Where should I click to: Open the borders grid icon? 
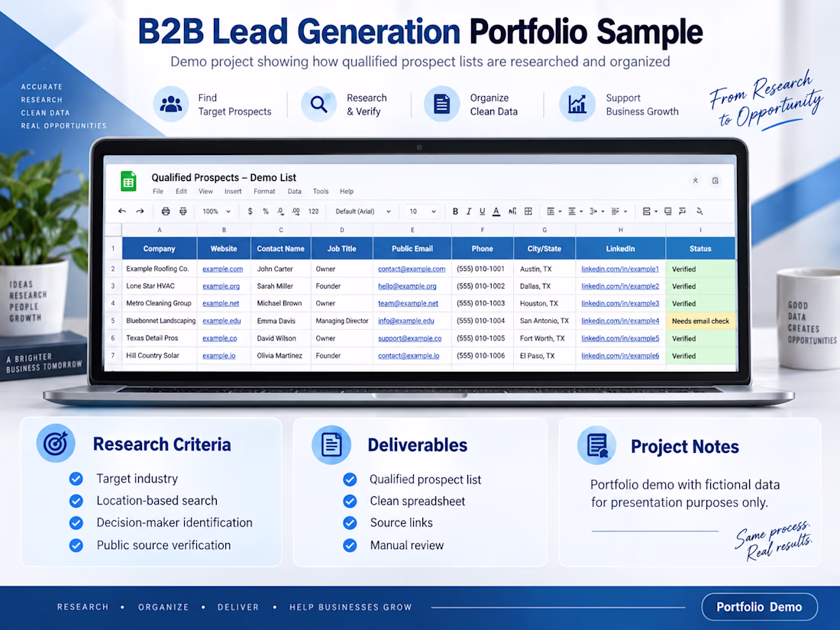528,211
